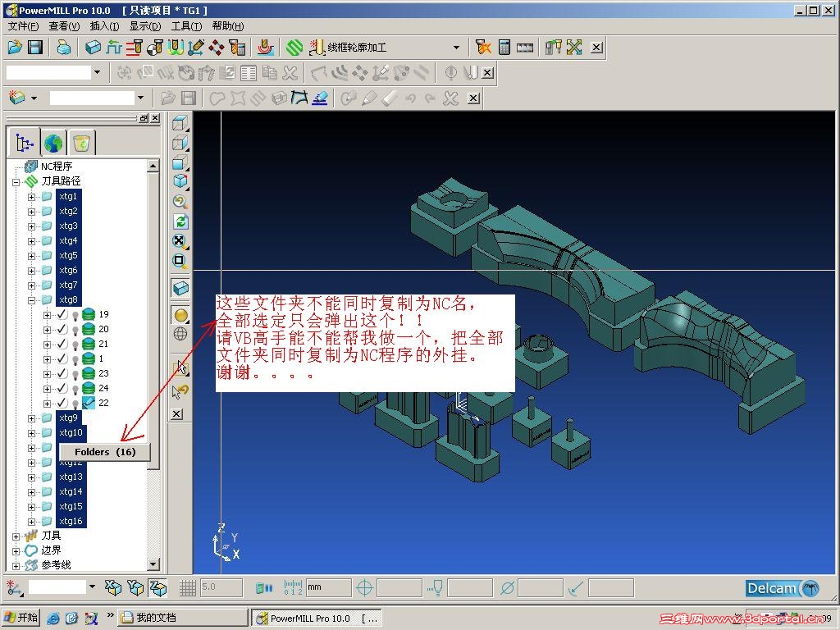Select the shaded sphere icon

(180, 315)
